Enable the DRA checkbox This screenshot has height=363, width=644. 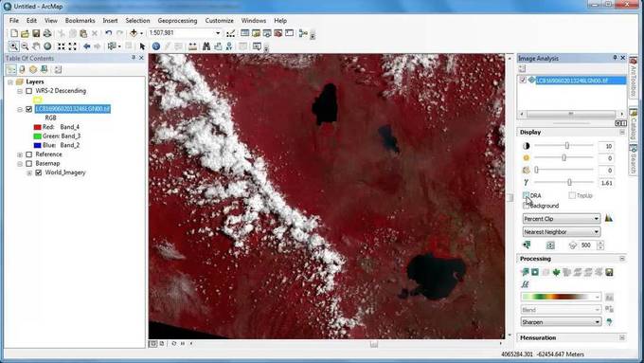click(527, 195)
